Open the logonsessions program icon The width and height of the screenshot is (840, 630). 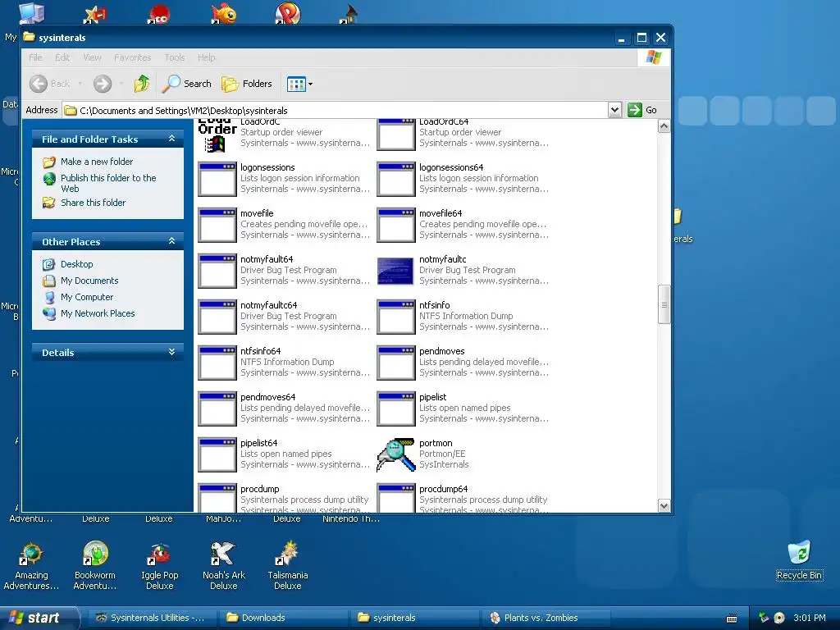tap(217, 180)
